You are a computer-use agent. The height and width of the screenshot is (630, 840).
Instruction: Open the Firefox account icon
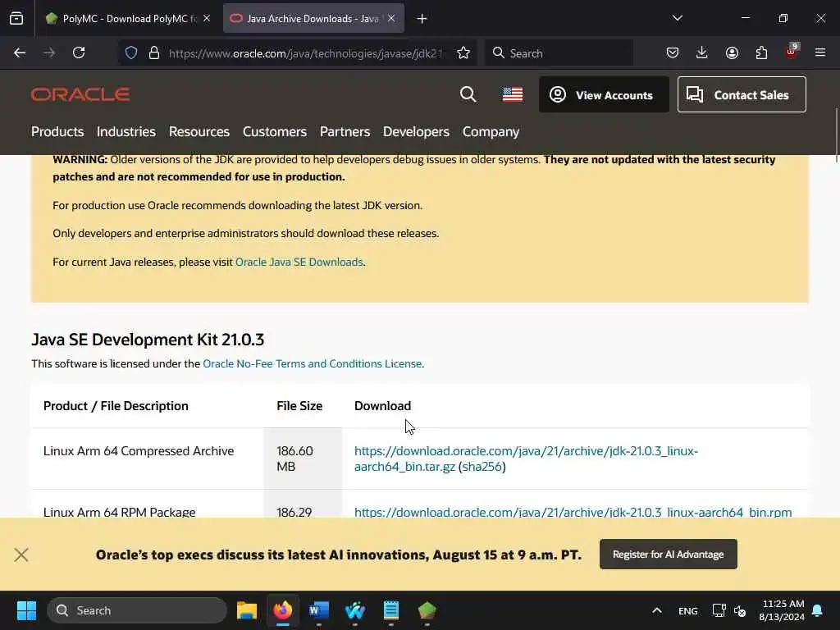(x=732, y=53)
